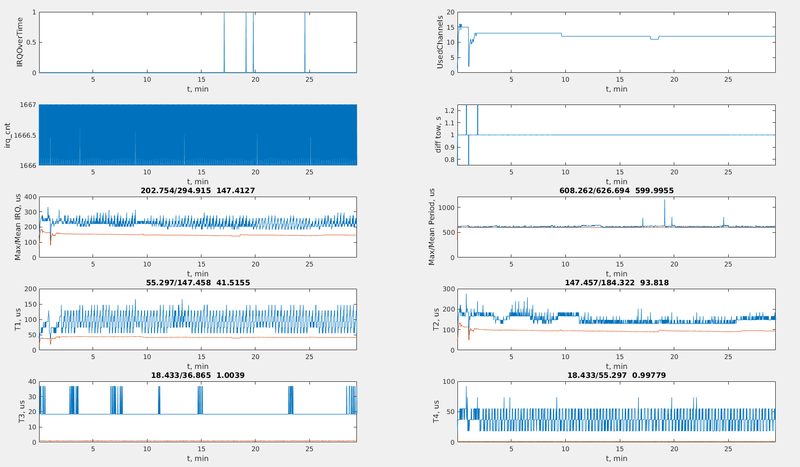Select the T3 plot axes
This screenshot has width=800, height=467.
coord(197,412)
